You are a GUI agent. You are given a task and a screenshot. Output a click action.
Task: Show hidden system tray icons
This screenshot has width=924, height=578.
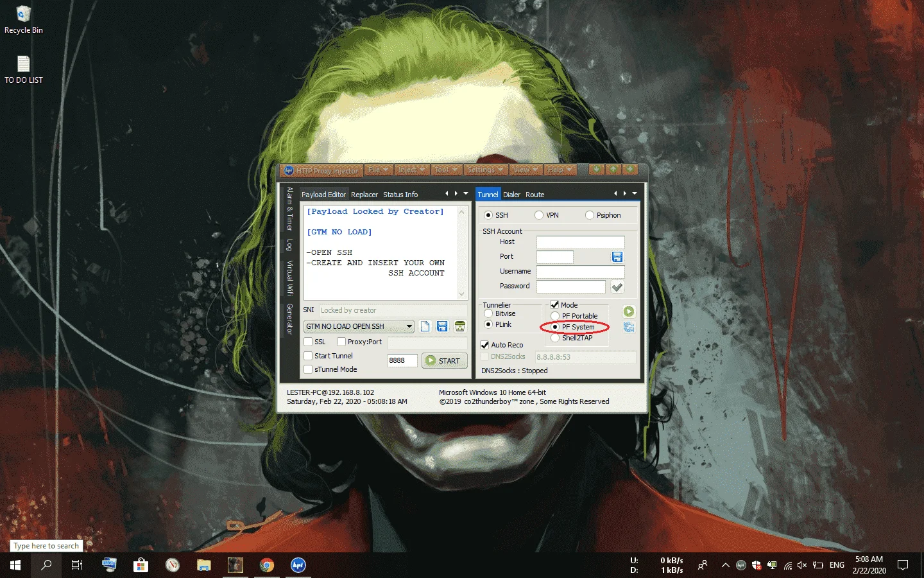pos(725,565)
